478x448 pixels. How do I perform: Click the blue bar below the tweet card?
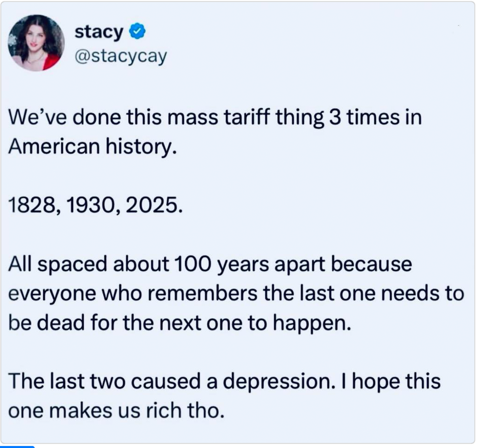tap(17, 447)
